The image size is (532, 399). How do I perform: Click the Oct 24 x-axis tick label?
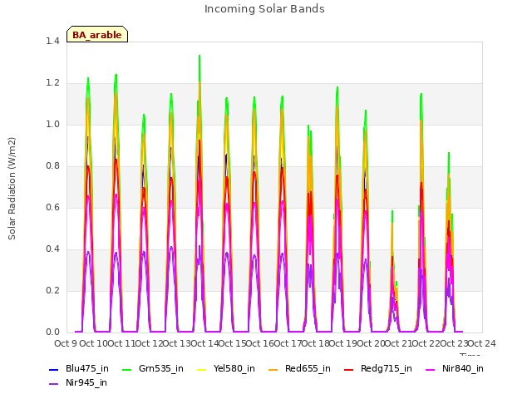point(482,343)
